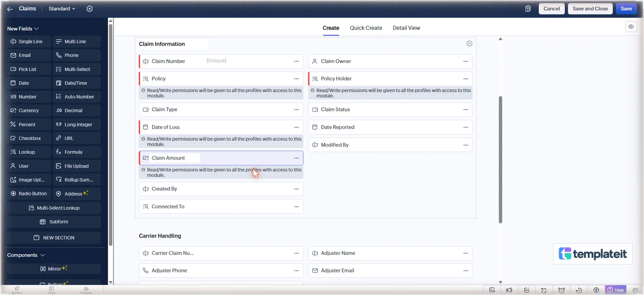Open Claim Information section settings gear
Screen dimensions: 644x295
click(x=469, y=43)
